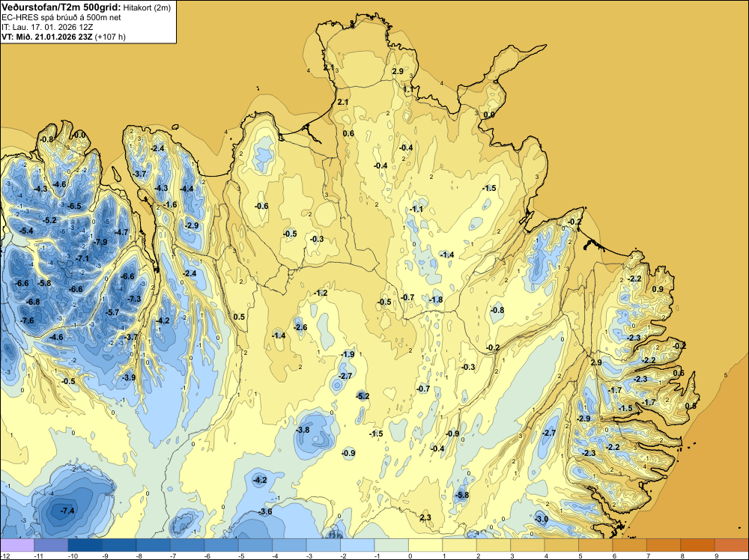Select the dark orange legend swatch between 8 and 9
Viewport: 749px width, 560px height.
tap(697, 545)
